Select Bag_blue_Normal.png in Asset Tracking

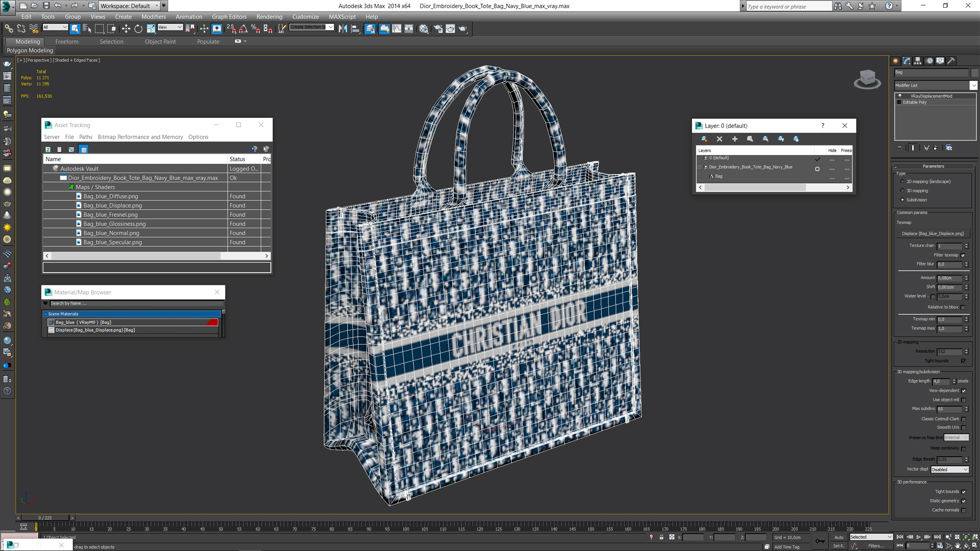[111, 233]
